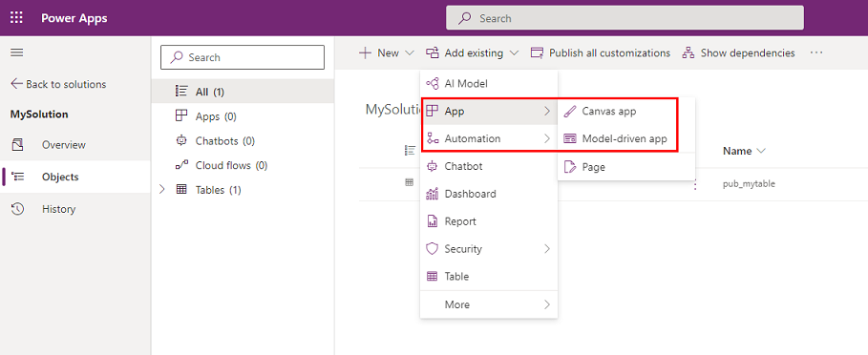Select Page from the App submenu
Image resolution: width=868 pixels, height=355 pixels.
click(x=626, y=166)
